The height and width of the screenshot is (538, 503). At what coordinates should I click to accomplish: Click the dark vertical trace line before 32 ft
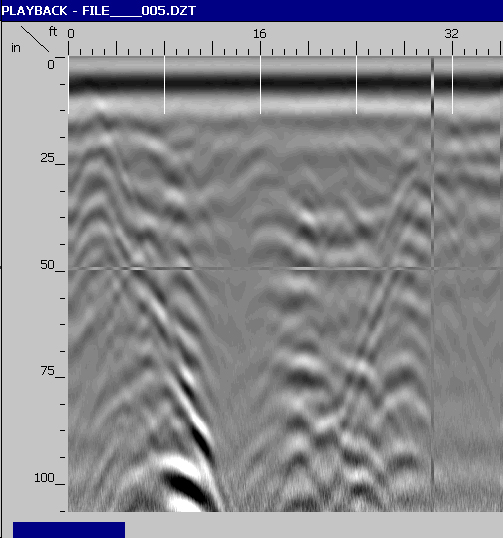point(433,284)
